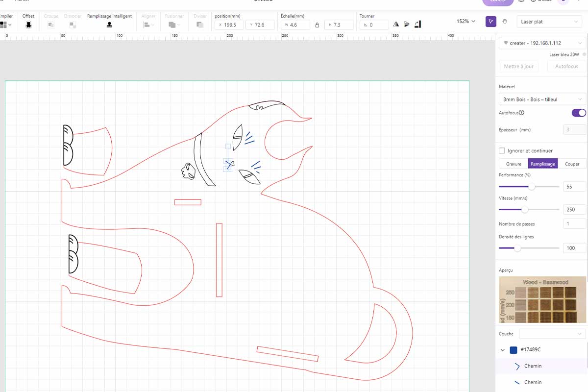Click the "Laser bleu 20W" label

tap(564, 54)
